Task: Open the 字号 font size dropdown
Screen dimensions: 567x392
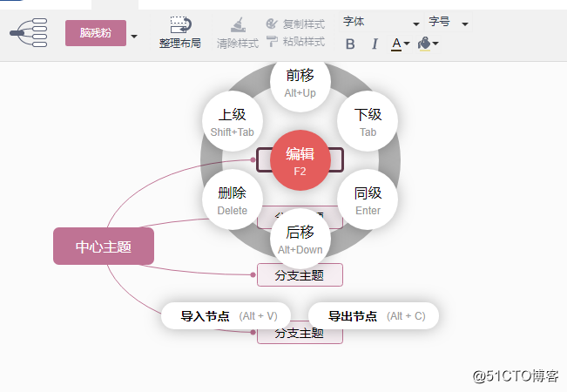Action: click(x=449, y=23)
